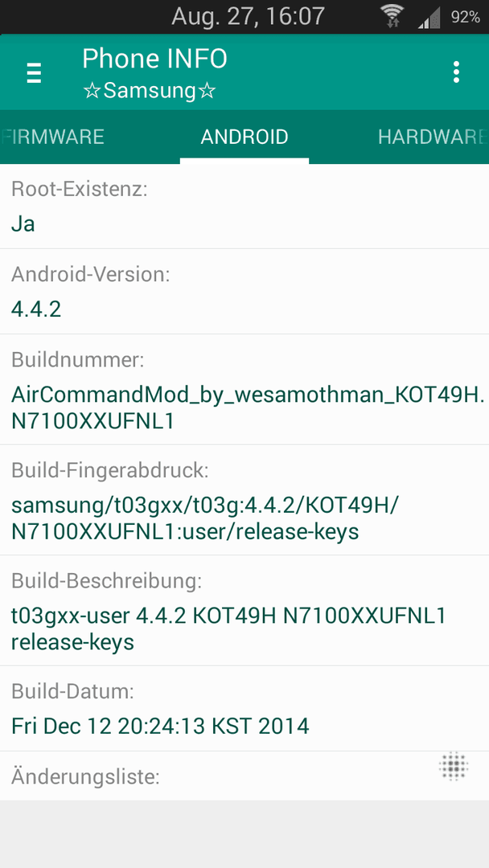Switch to the FIRMWARE tab
This screenshot has width=489, height=868.
point(52,137)
